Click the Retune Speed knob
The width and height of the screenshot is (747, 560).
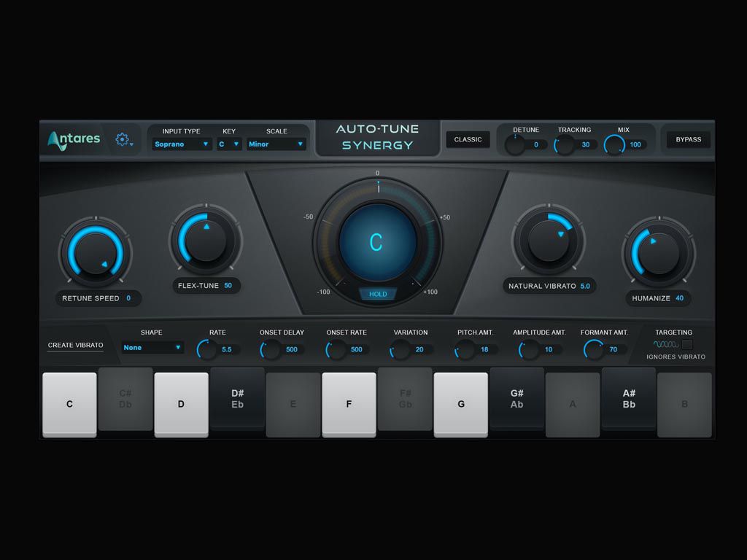[96, 253]
